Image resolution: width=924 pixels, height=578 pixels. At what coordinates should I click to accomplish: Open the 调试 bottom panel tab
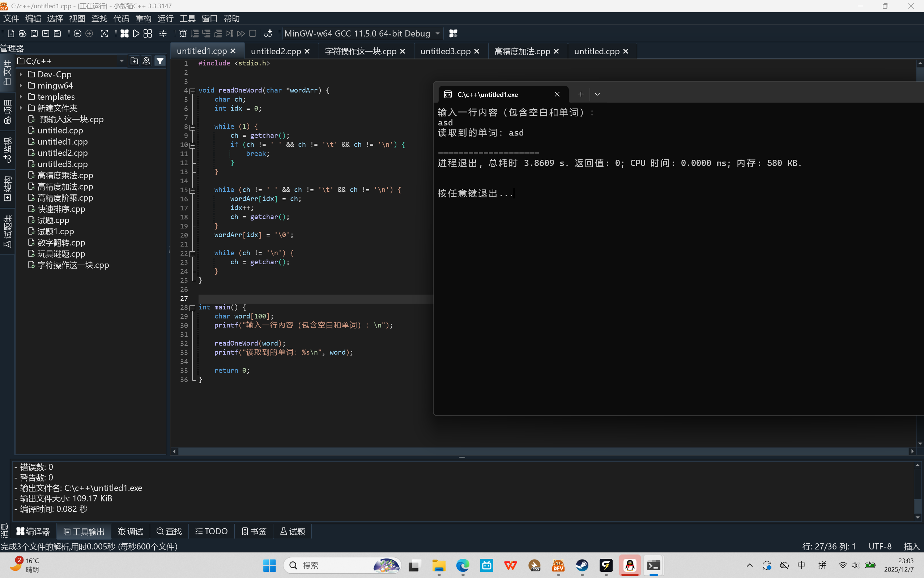coord(131,531)
